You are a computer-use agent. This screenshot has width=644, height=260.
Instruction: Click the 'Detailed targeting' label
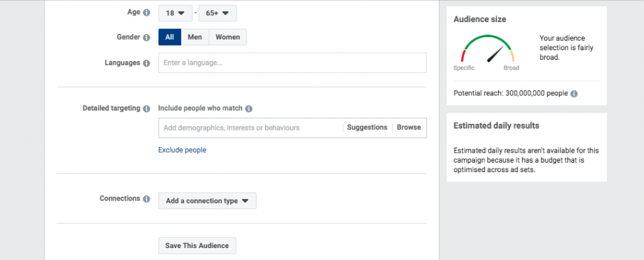click(x=111, y=108)
